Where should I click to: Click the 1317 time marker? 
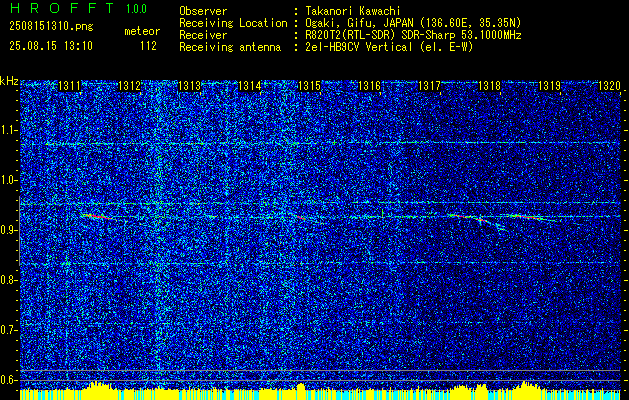point(429,85)
